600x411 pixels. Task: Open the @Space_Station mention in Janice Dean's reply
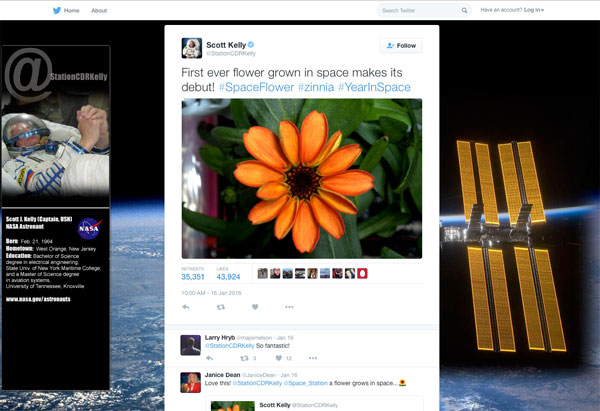305,383
